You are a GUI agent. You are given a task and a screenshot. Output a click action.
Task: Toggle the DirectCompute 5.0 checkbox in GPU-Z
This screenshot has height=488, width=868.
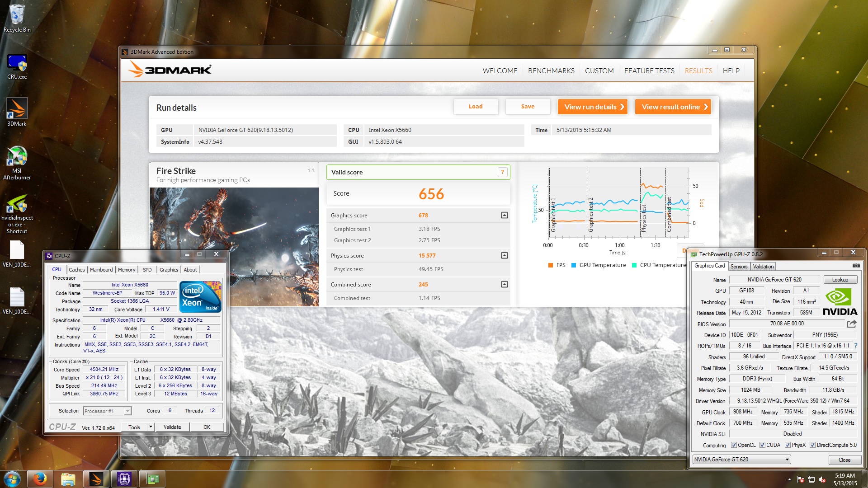pos(812,445)
